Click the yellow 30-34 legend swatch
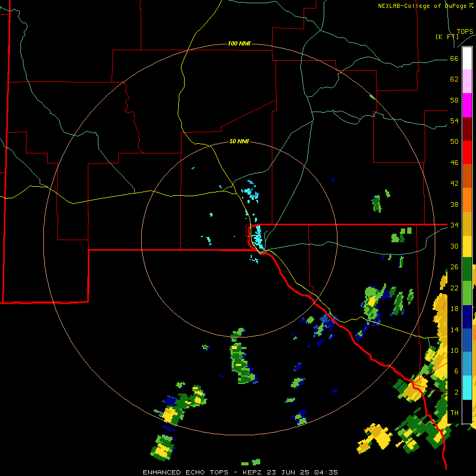476x476 pixels. point(467,246)
